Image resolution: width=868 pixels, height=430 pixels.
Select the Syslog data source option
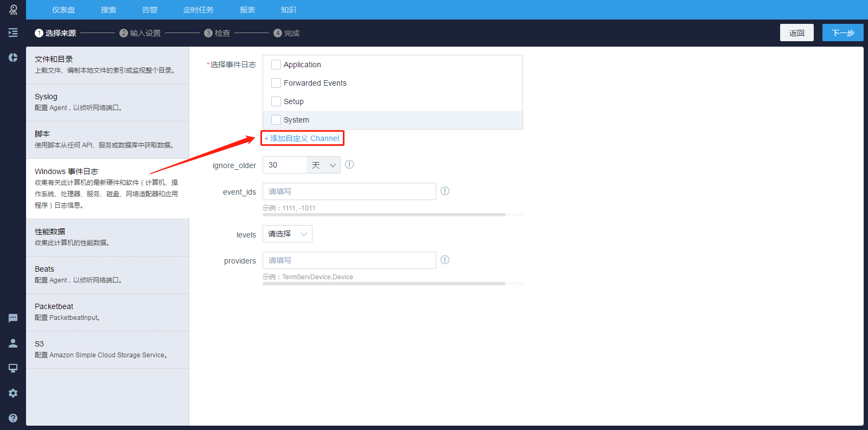[107, 102]
